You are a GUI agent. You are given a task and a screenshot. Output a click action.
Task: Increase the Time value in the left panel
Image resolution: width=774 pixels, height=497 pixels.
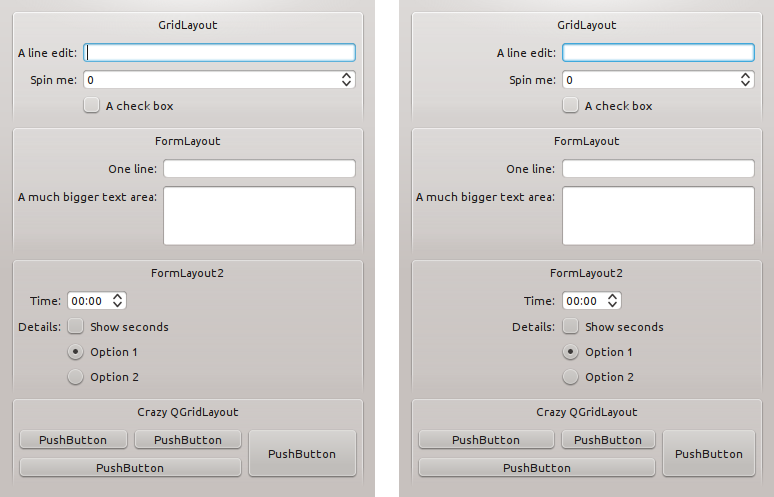click(x=118, y=296)
